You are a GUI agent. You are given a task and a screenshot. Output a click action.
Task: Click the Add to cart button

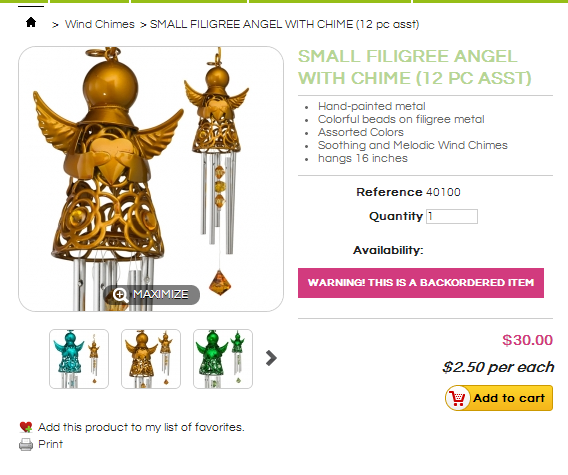click(499, 398)
